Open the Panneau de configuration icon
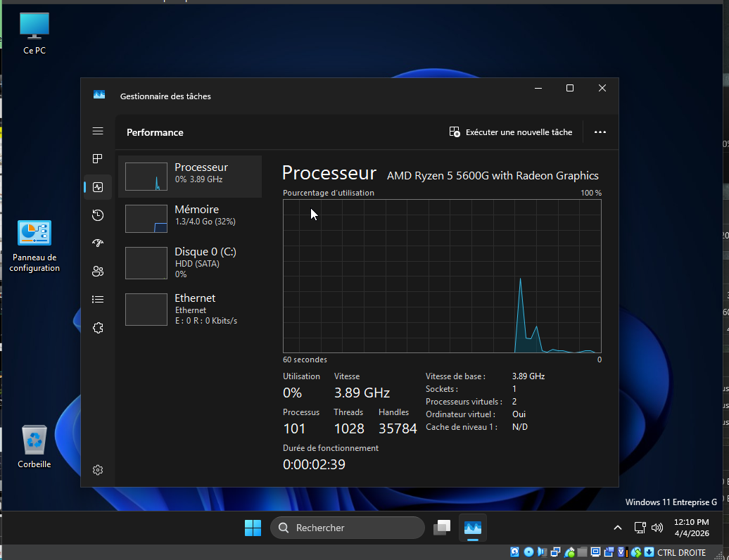 34,246
